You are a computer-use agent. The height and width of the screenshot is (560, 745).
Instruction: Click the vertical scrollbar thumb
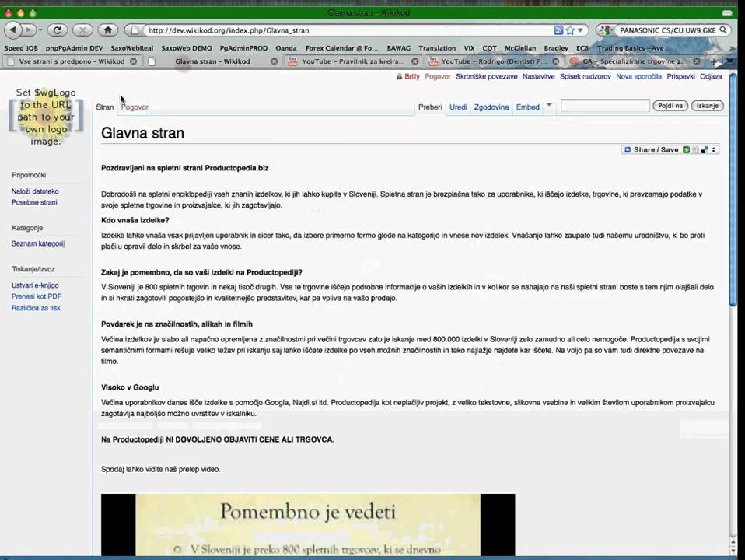[x=733, y=190]
